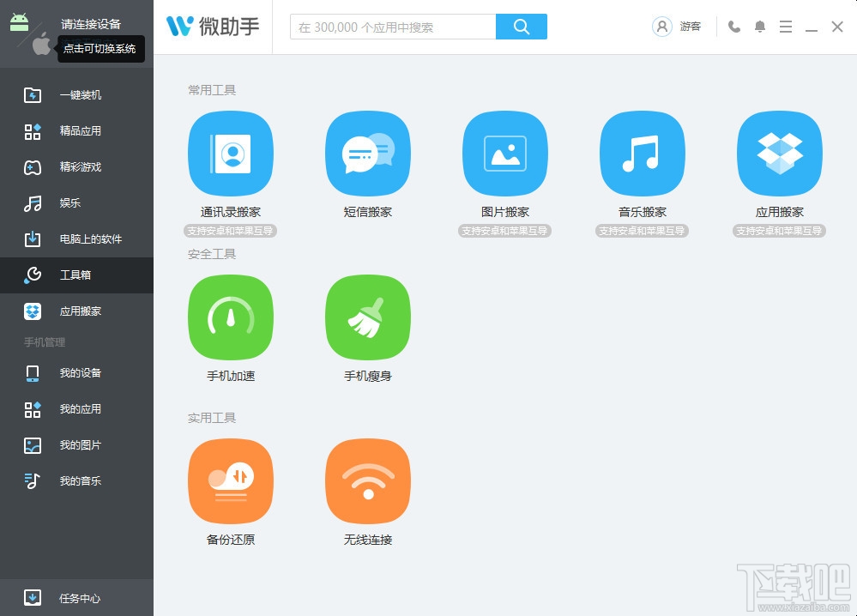This screenshot has height=616, width=857.
Task: Click 支持安卓和苹果互导 badge under 通讯录搬家
Action: pos(230,231)
